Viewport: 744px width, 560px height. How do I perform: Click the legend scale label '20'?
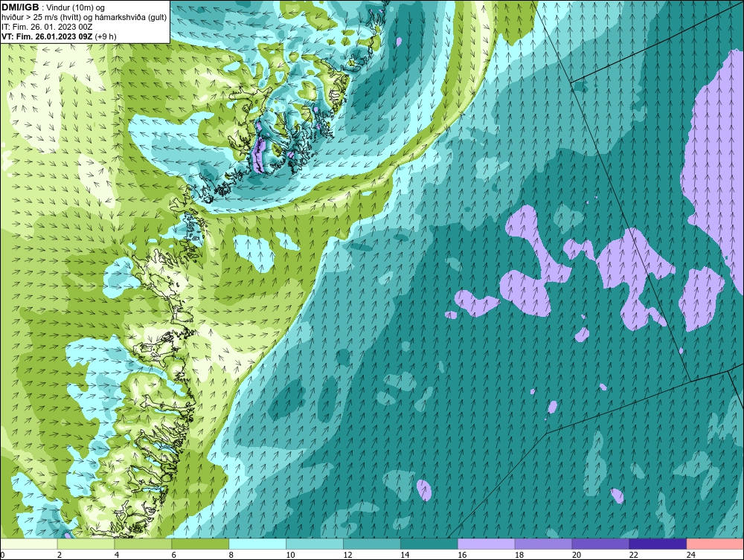point(577,555)
